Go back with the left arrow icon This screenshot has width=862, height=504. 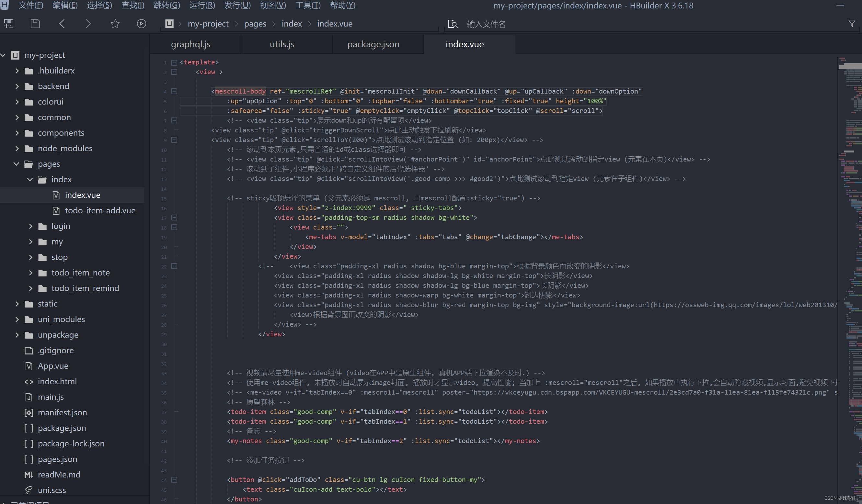tap(62, 24)
